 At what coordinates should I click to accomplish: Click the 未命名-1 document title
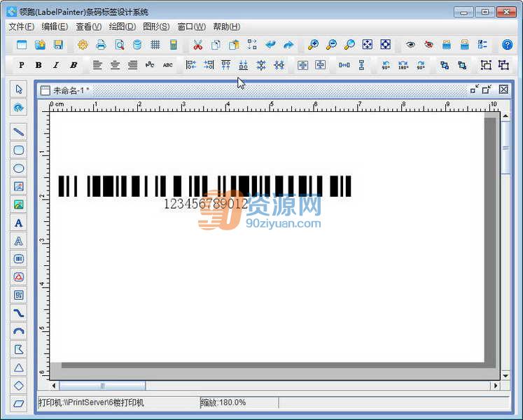coord(71,90)
